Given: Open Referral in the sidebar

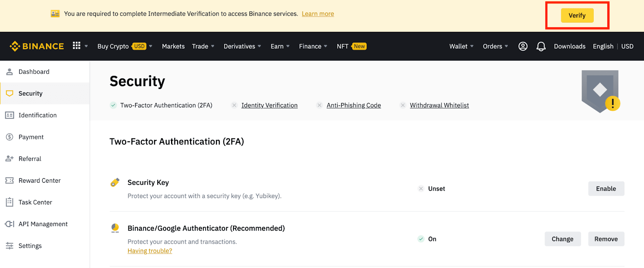Looking at the screenshot, I should (x=45, y=159).
